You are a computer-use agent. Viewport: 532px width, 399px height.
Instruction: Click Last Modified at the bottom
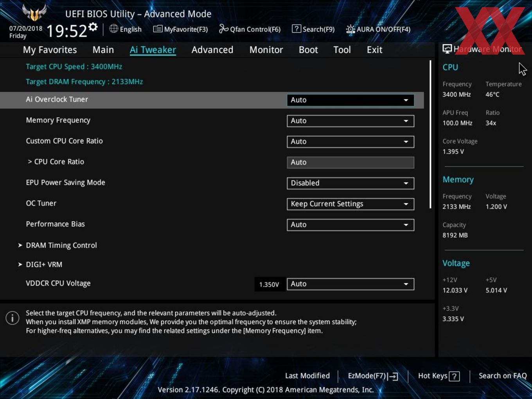(307, 376)
